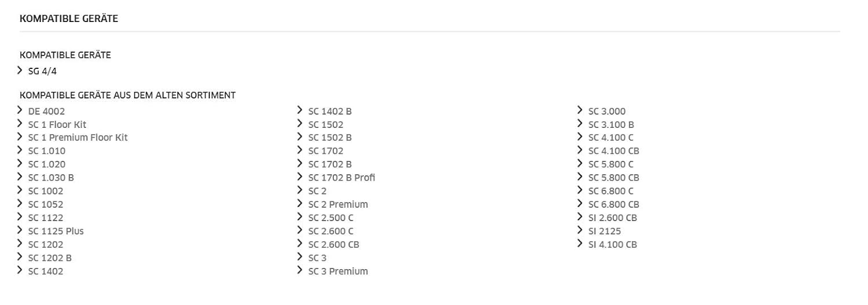Select the SI 2125 device link
This screenshot has height=305, width=868.
pos(604,231)
